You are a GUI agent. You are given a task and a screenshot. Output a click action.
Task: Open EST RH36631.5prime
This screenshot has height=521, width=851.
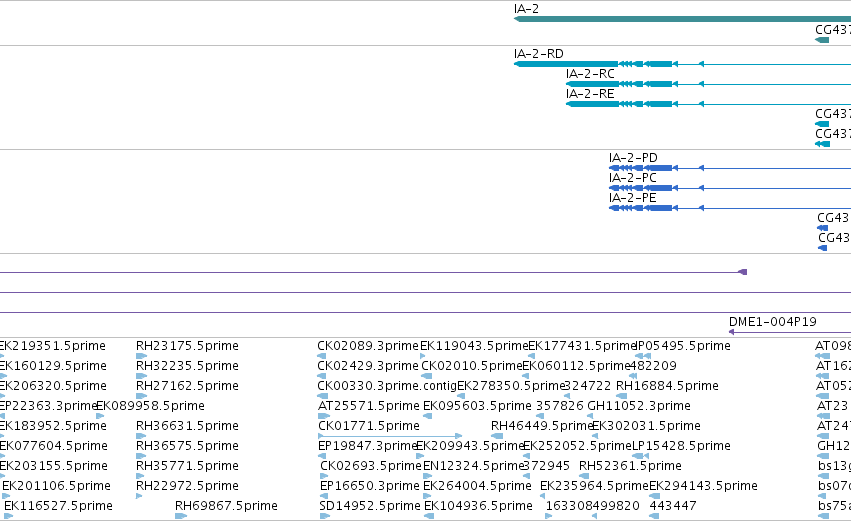(x=187, y=426)
